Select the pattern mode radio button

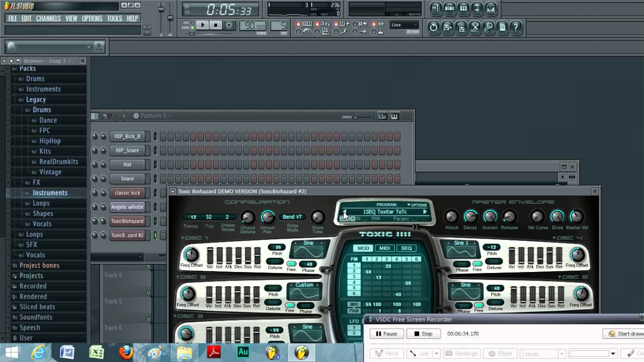tap(192, 23)
